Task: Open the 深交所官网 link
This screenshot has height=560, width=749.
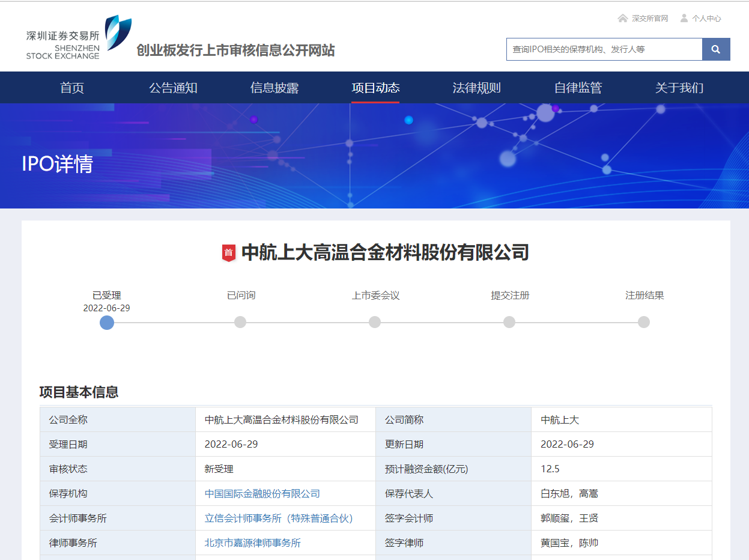Action: (650, 19)
